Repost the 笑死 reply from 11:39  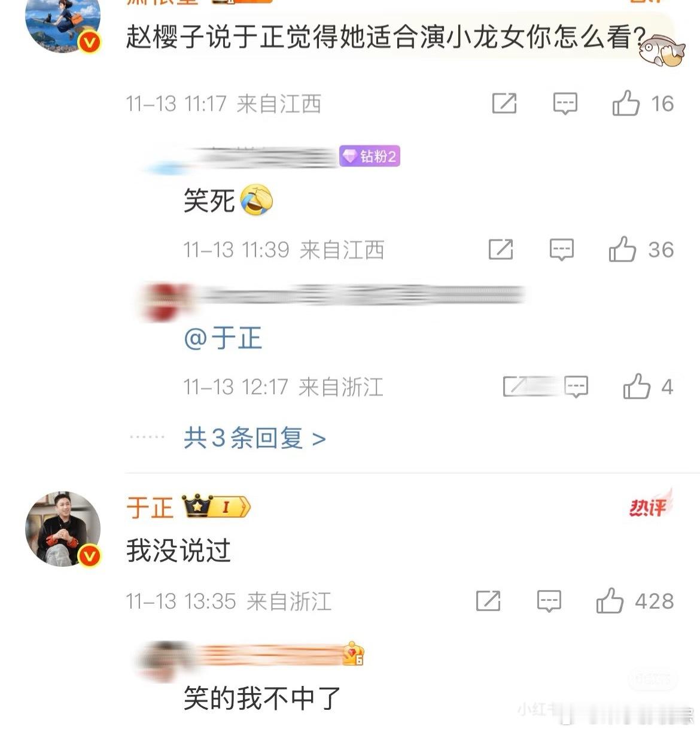(501, 249)
